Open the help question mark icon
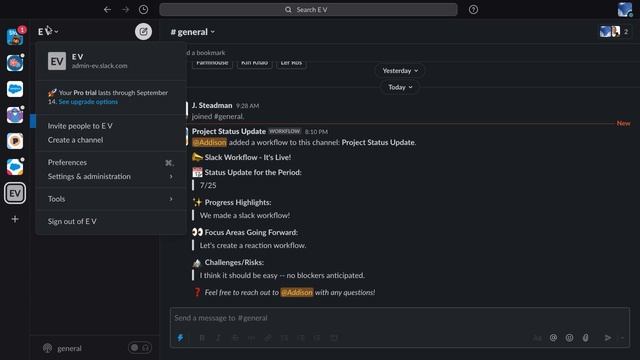This screenshot has height=360, width=640. pyautogui.click(x=473, y=9)
